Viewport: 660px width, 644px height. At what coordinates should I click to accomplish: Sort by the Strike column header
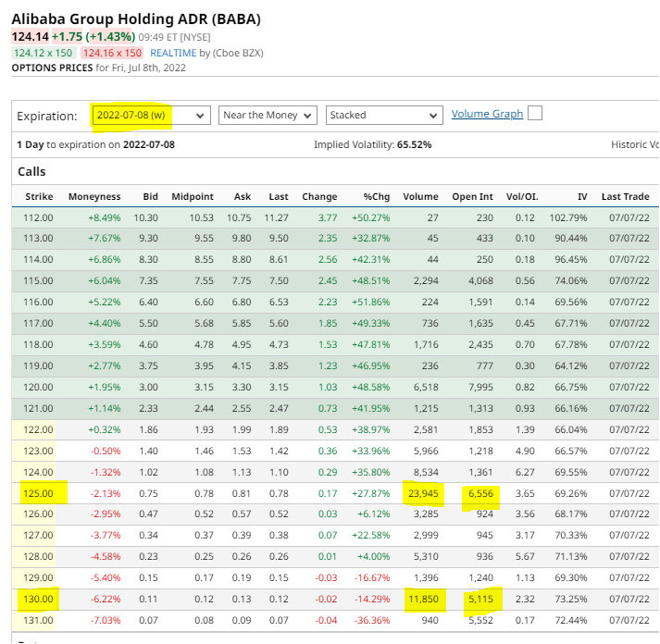[x=39, y=196]
